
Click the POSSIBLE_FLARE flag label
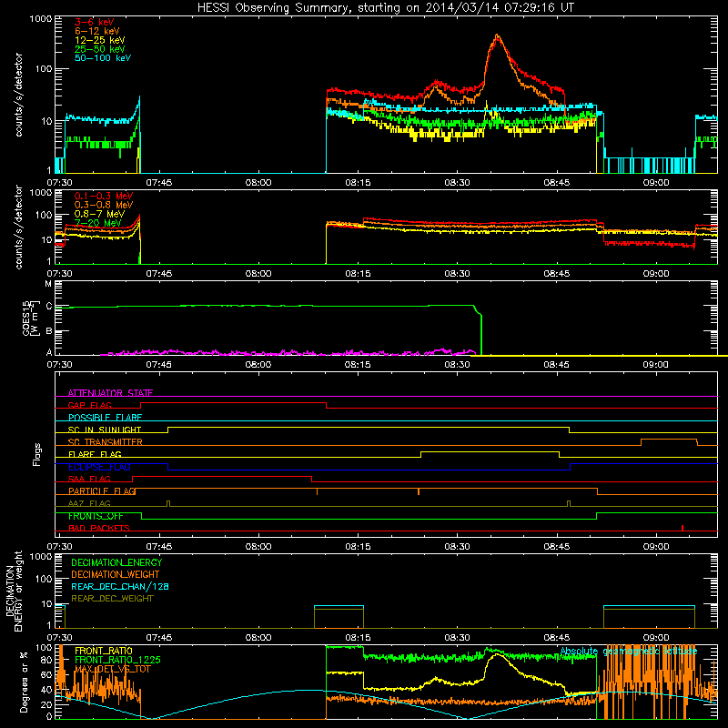[x=105, y=418]
